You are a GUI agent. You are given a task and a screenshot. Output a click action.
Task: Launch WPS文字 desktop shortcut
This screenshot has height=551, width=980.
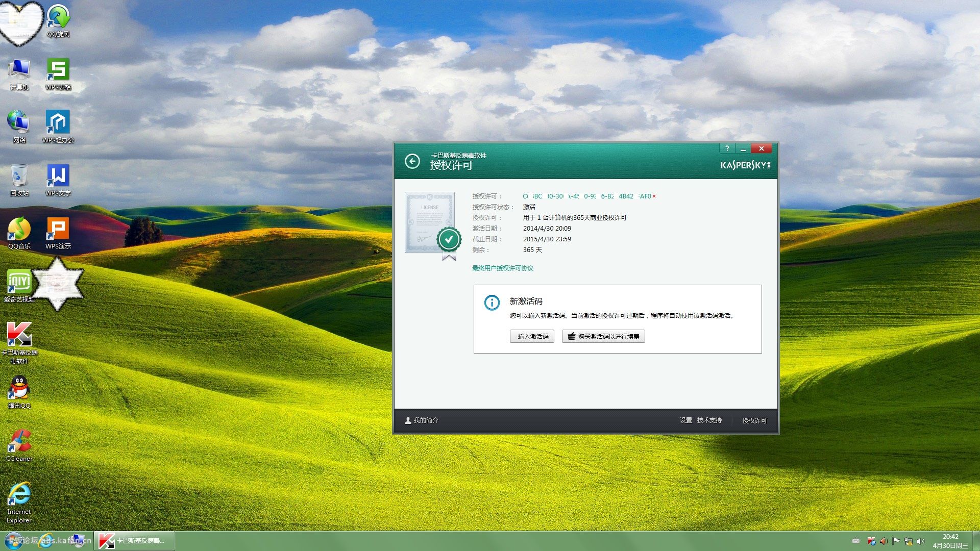pyautogui.click(x=58, y=180)
